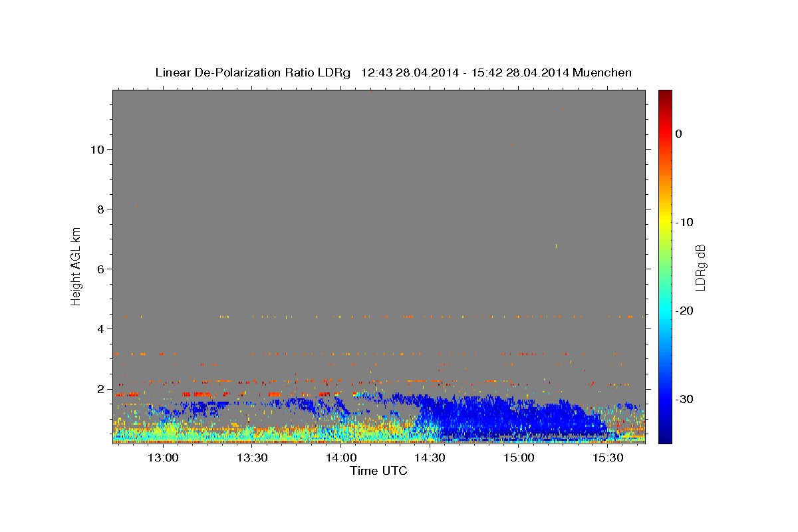Click the location name Muenchen in the title
The height and width of the screenshot is (532, 798).
pyautogui.click(x=602, y=72)
